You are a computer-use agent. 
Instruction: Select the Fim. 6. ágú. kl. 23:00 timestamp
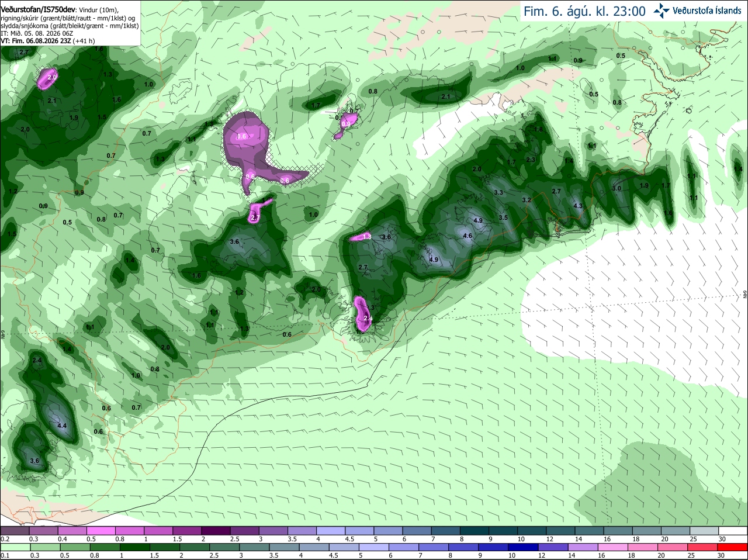[x=584, y=11]
